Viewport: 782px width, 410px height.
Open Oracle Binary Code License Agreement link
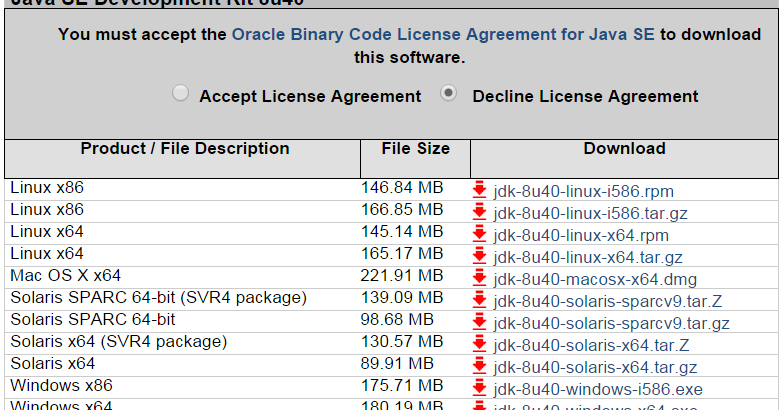[443, 34]
